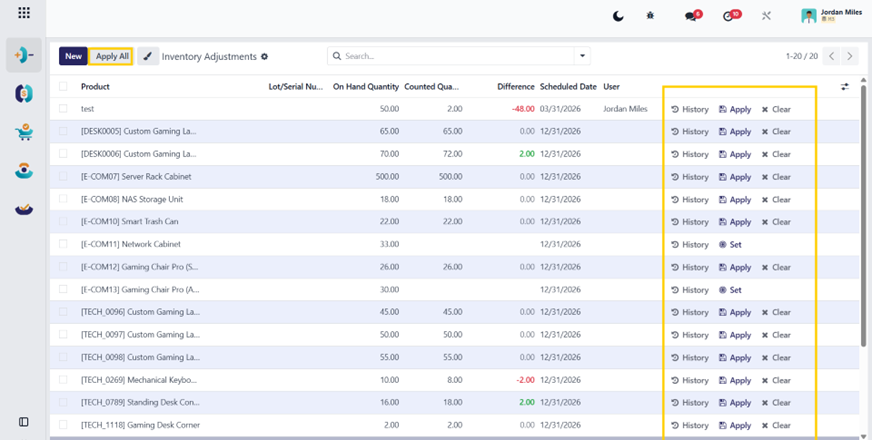Click the 72.00 counted quantity cell
The image size is (872, 440).
(x=451, y=154)
